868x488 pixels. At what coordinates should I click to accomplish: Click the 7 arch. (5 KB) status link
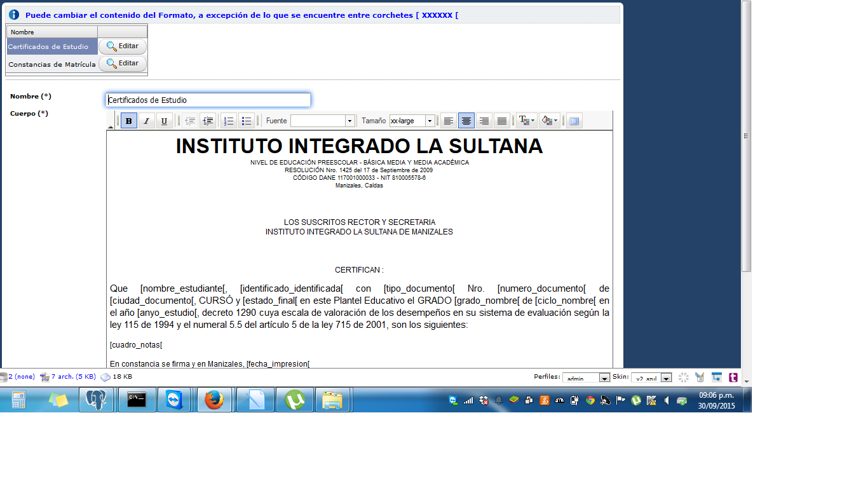73,377
